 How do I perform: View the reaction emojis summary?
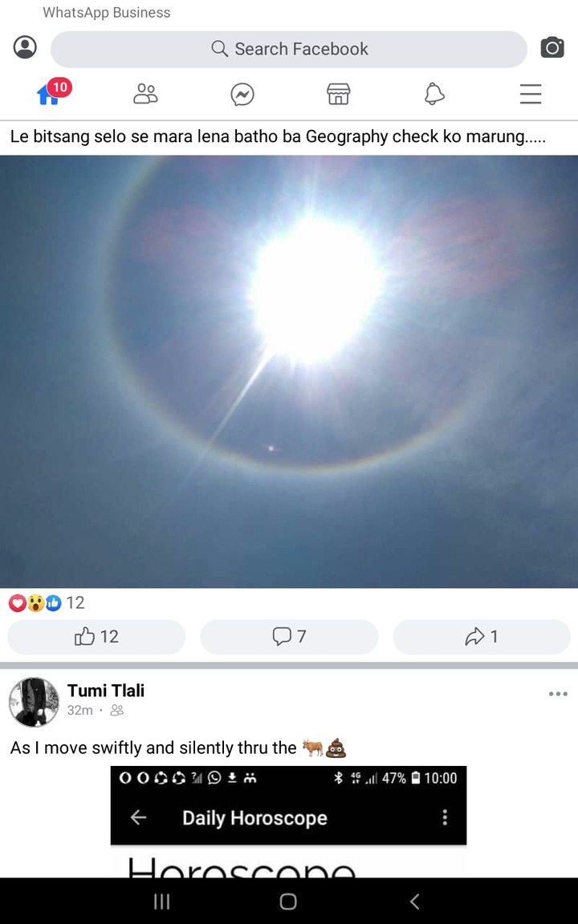(47, 603)
